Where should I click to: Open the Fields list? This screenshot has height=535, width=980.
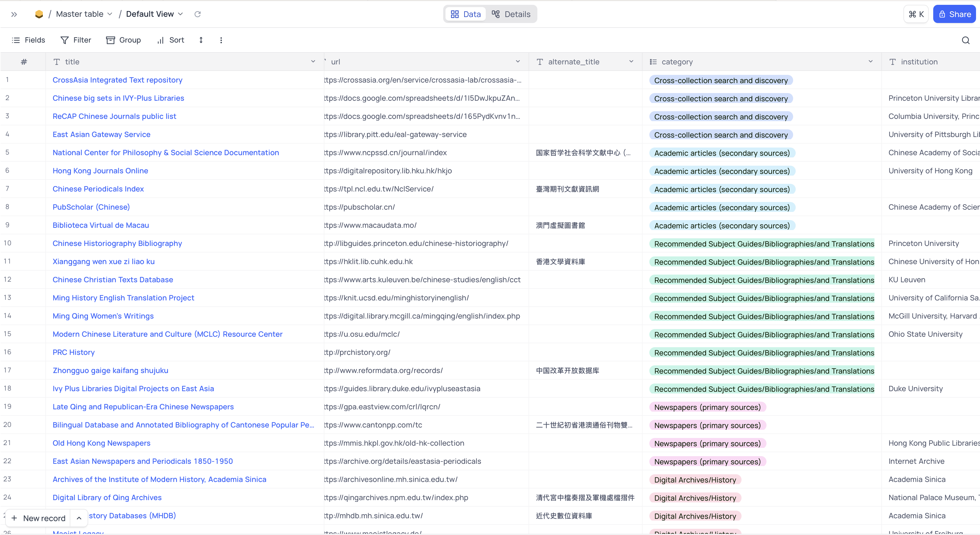click(x=29, y=40)
